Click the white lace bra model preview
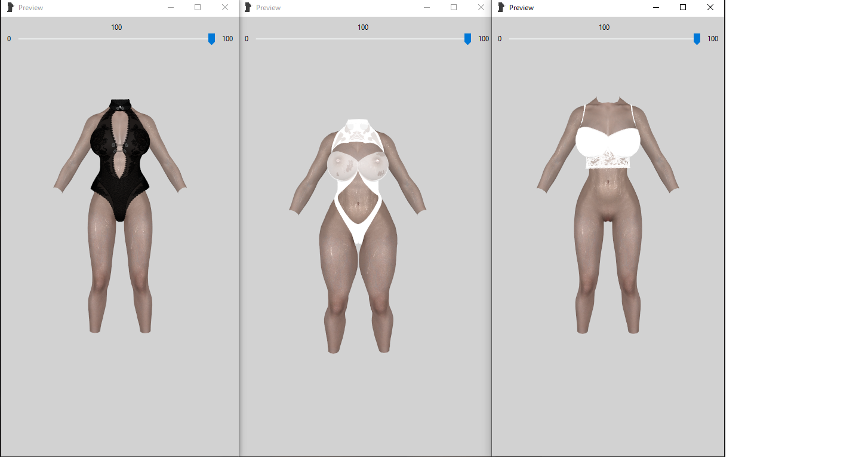Screen dimensions: 868x457 (608, 216)
